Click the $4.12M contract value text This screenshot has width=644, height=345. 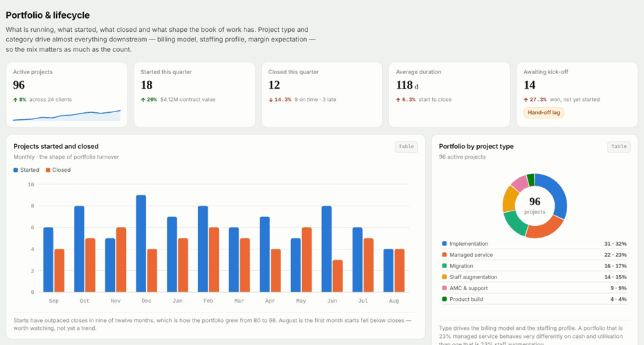[188, 99]
